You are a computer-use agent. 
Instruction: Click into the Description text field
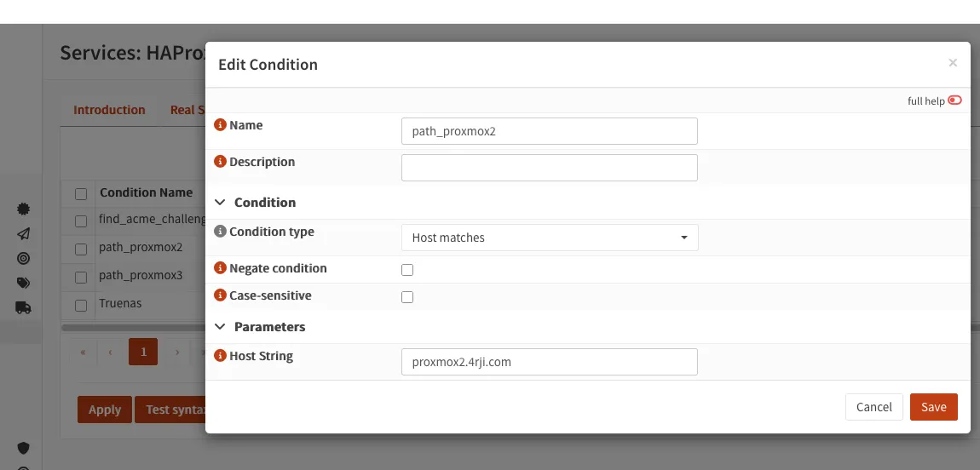[549, 168]
